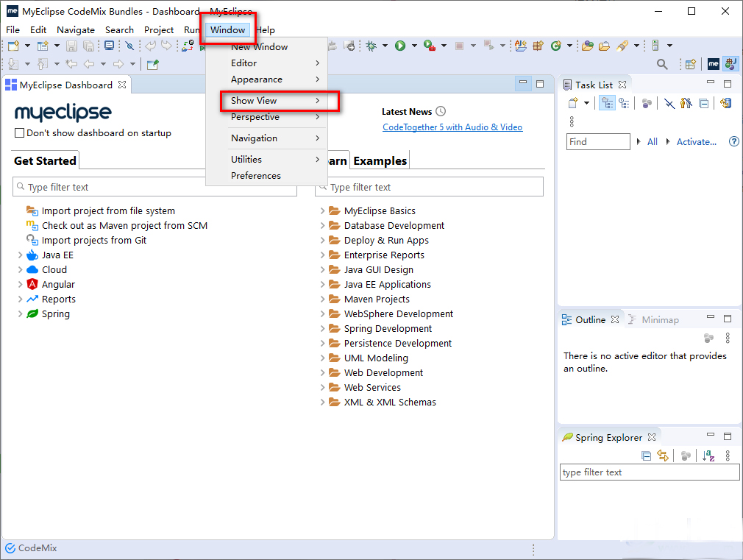
Task: Click the CodeMix status bar entry
Action: [31, 548]
